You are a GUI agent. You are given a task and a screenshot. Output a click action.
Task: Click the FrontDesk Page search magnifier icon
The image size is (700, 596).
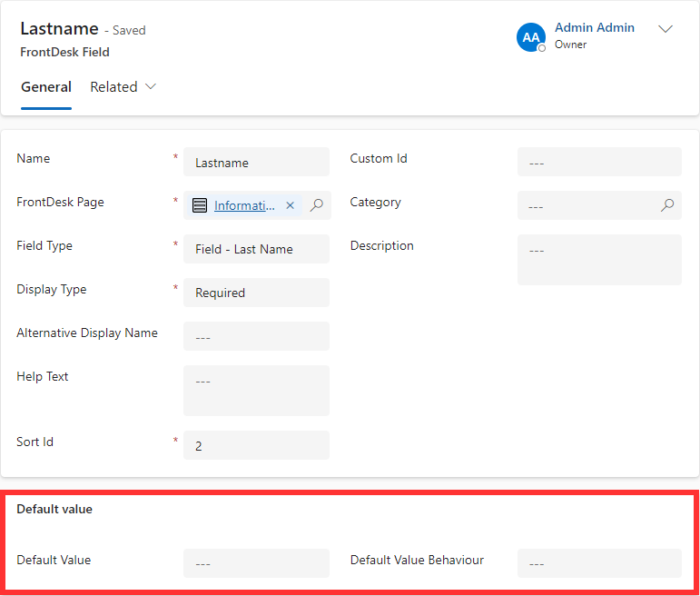point(316,205)
